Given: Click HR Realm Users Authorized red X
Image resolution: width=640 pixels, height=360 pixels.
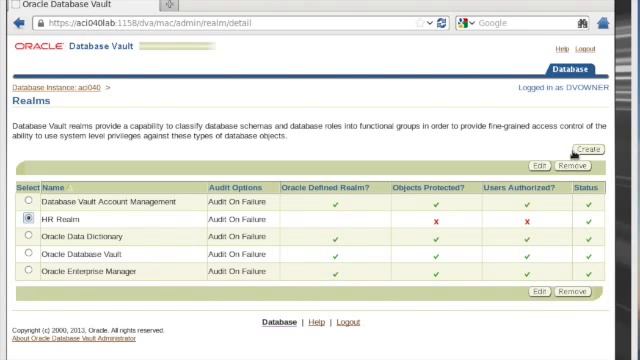Looking at the screenshot, I should pos(527,222).
